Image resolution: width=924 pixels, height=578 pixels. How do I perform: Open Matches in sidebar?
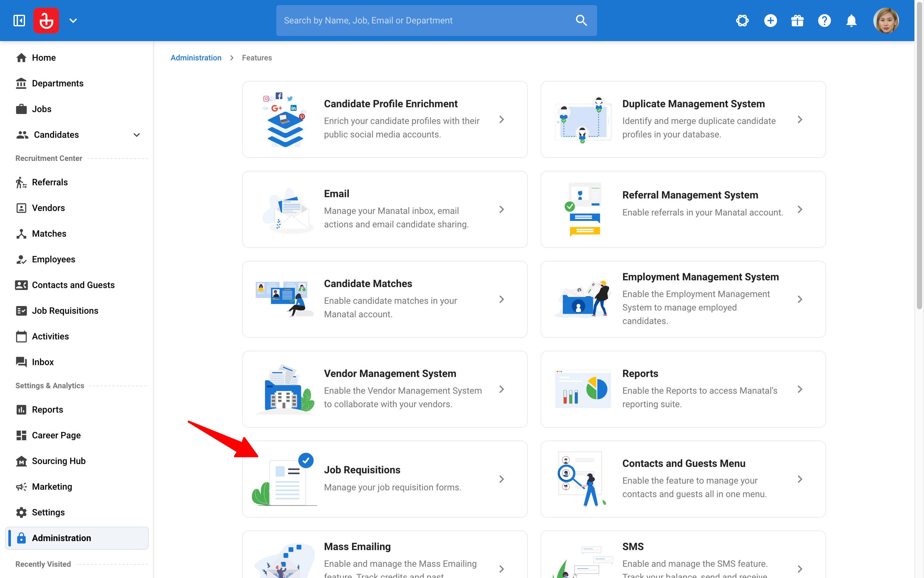(x=77, y=233)
